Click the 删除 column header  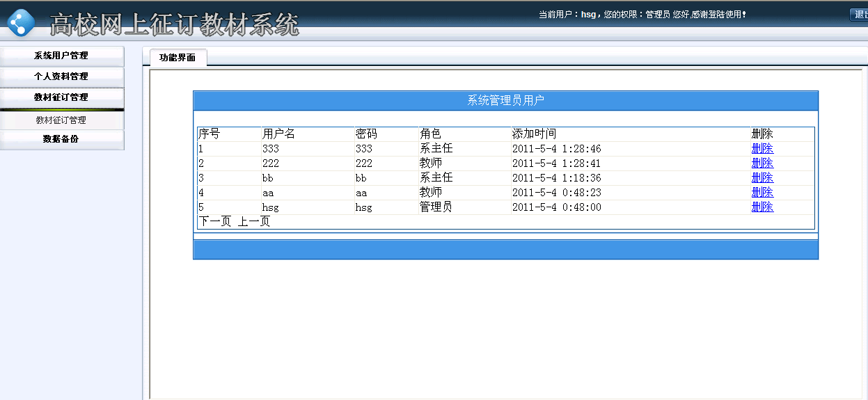tap(762, 134)
